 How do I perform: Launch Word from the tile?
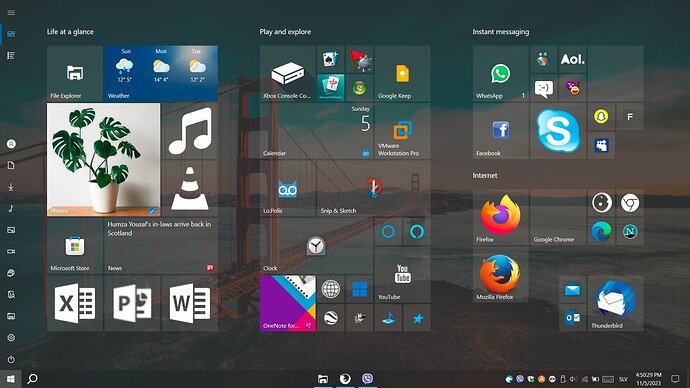click(190, 303)
